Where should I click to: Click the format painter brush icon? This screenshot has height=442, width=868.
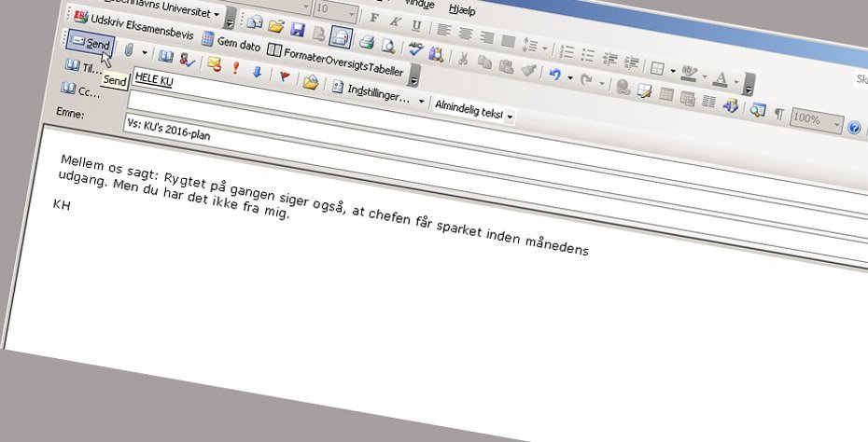click(x=528, y=69)
